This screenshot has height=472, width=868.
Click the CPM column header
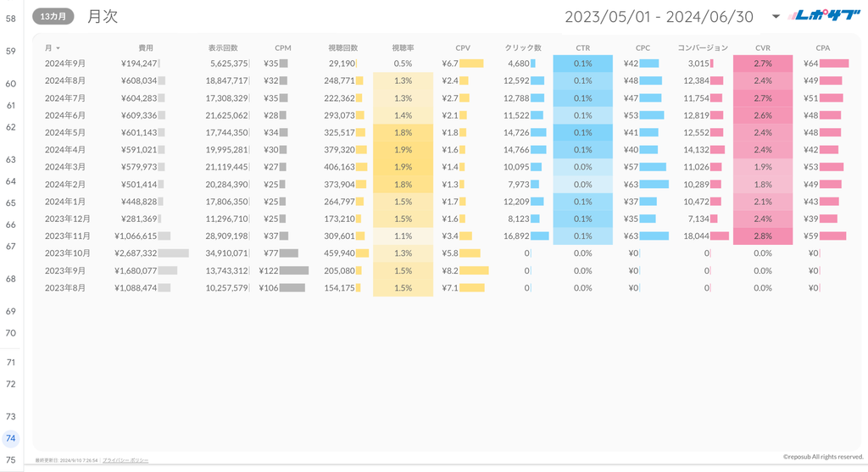tap(283, 48)
